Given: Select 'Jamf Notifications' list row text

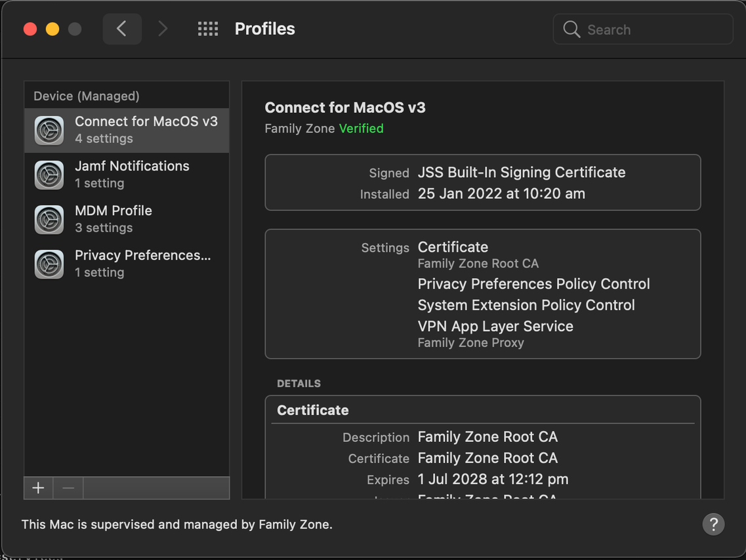Looking at the screenshot, I should click(x=132, y=167).
